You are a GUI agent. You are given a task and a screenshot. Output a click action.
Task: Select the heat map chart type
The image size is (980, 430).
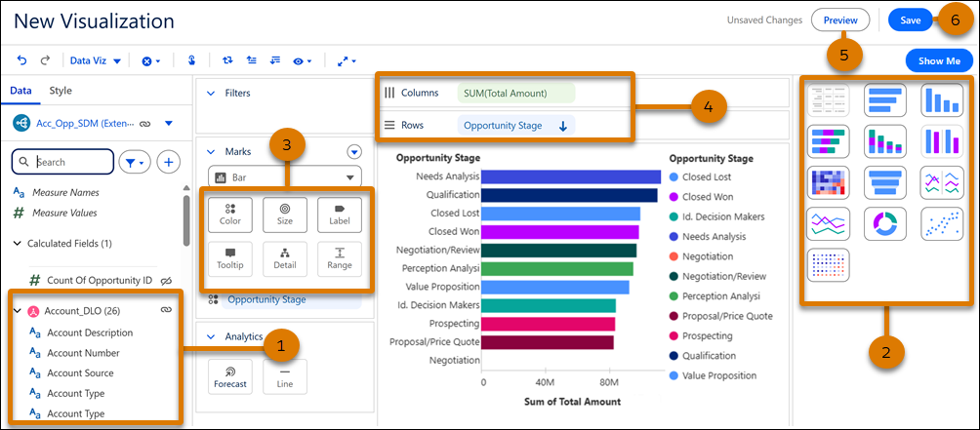[828, 182]
